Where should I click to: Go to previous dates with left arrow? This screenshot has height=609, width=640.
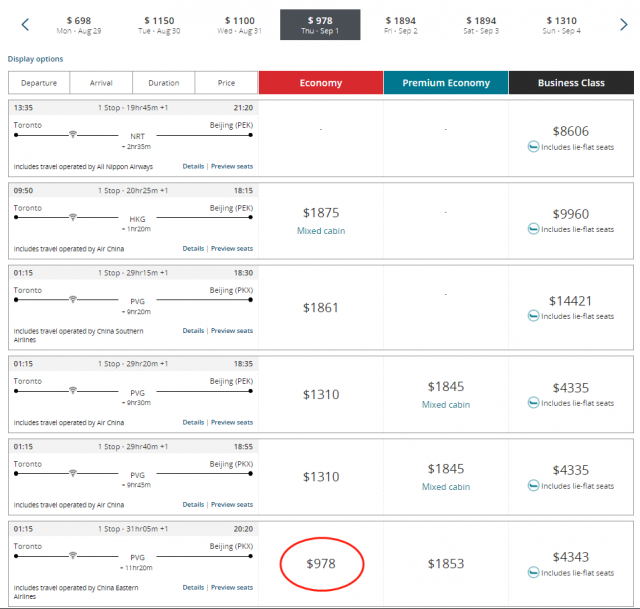coord(25,24)
